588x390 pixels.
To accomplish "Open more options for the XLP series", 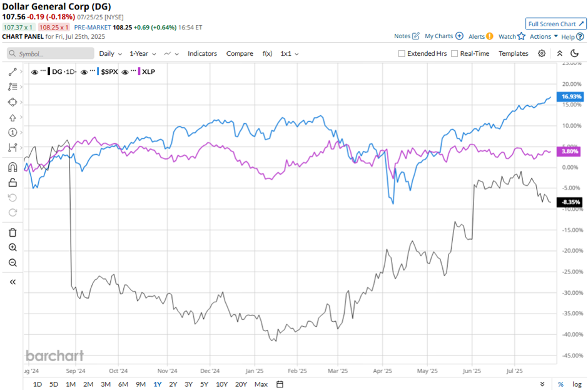I will (x=133, y=71).
